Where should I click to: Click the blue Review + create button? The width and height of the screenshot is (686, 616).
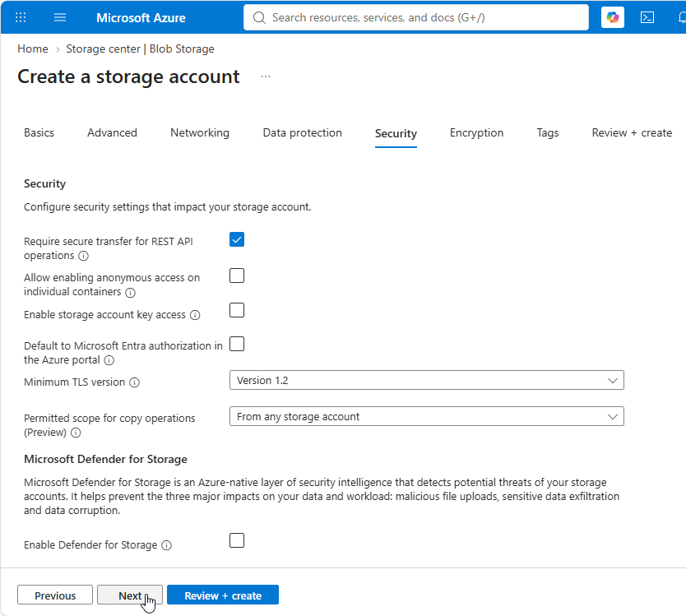[x=223, y=595]
